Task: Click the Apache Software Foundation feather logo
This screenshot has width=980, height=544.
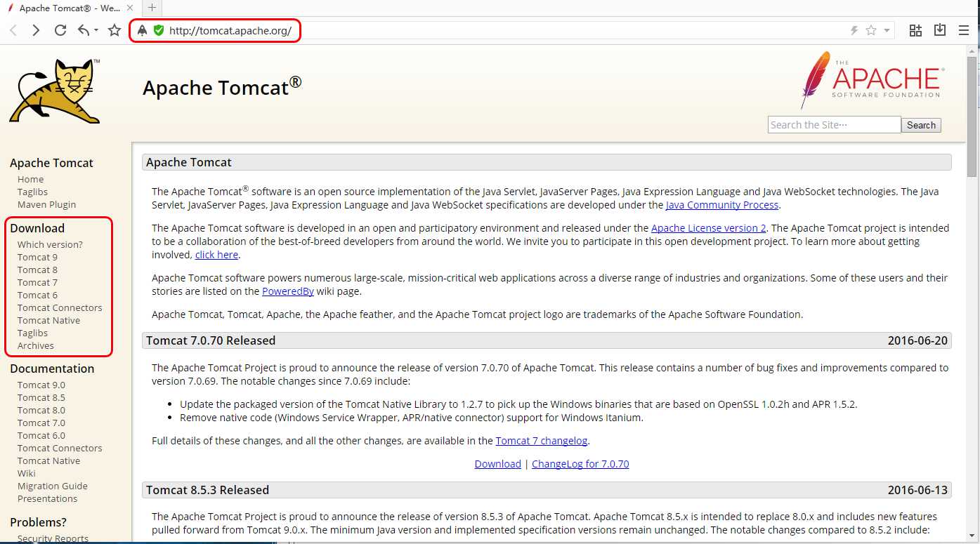Action: 871,79
